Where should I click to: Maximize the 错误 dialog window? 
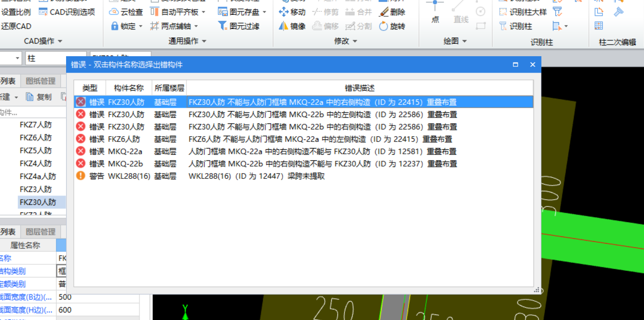click(516, 64)
